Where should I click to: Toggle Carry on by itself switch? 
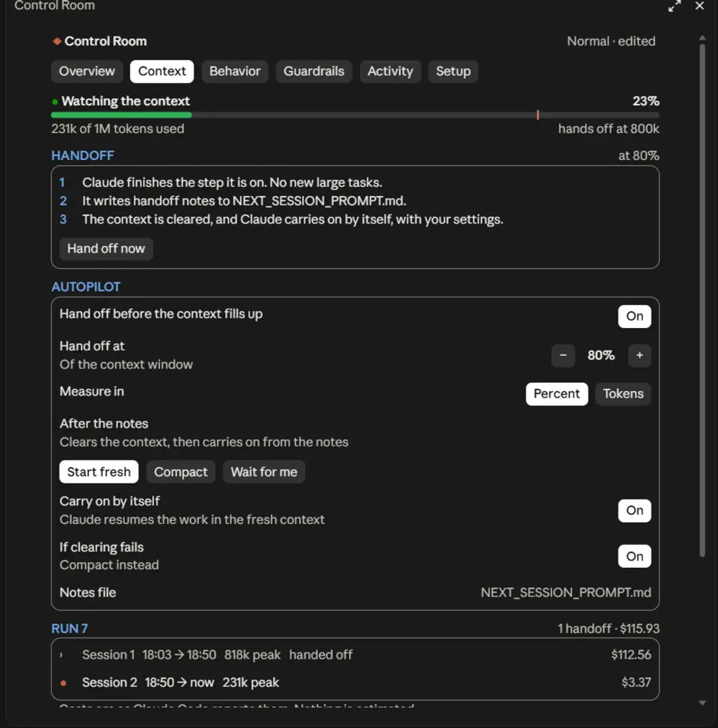(x=634, y=510)
